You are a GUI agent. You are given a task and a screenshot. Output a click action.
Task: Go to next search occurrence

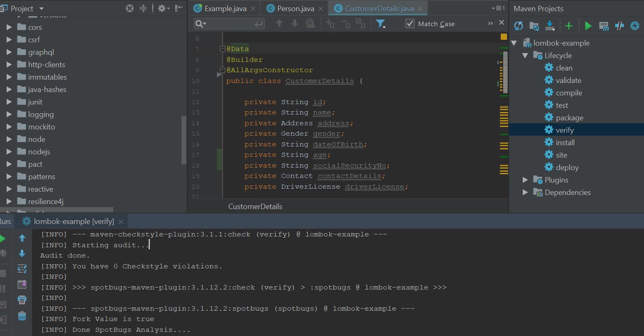(295, 24)
